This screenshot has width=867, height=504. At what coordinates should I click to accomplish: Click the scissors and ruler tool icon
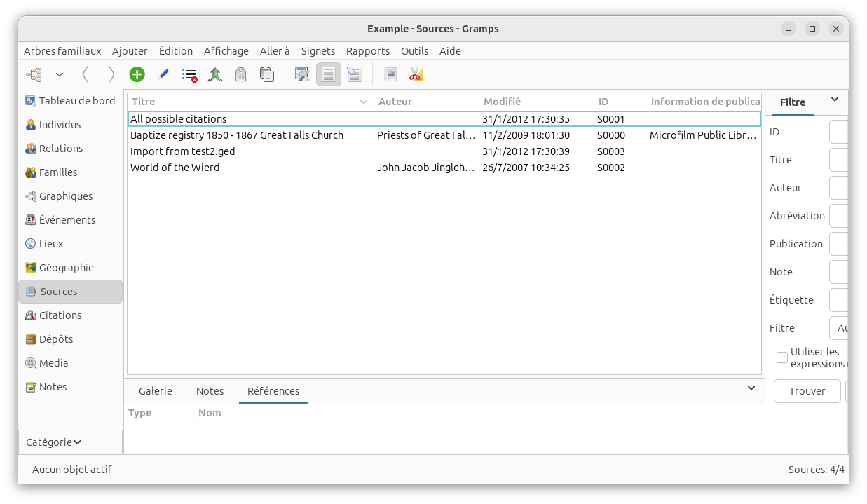pos(416,74)
